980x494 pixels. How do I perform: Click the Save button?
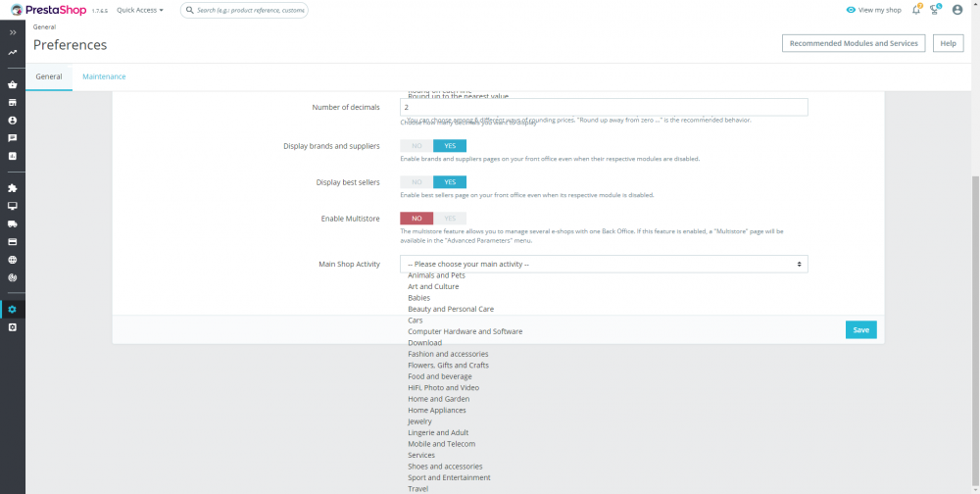click(x=860, y=329)
